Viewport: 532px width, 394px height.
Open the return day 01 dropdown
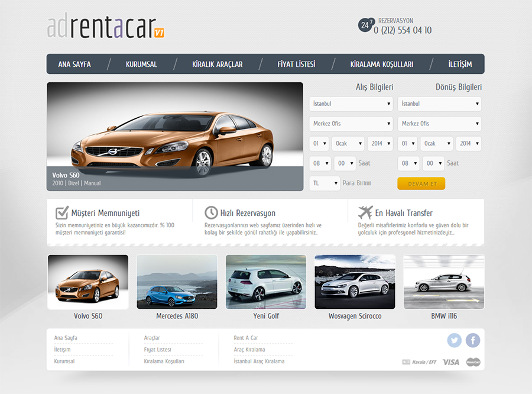click(407, 143)
